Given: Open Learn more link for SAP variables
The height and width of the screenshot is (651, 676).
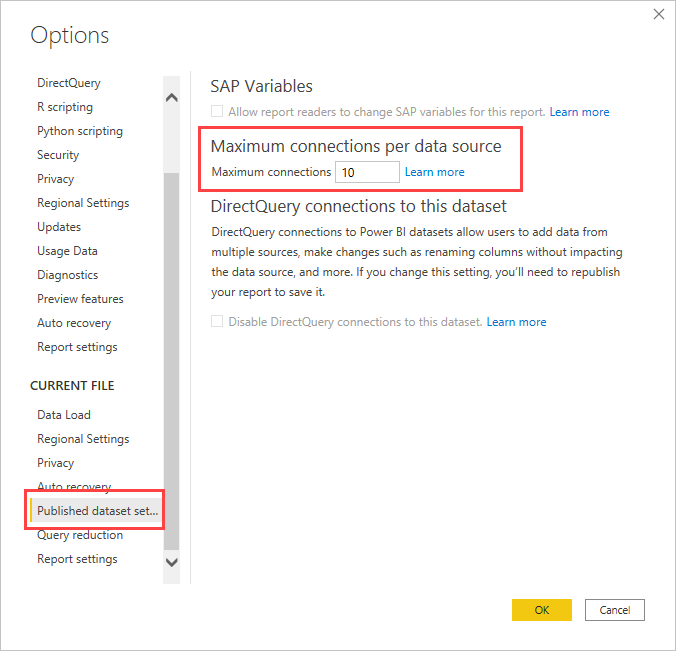Looking at the screenshot, I should click(579, 112).
